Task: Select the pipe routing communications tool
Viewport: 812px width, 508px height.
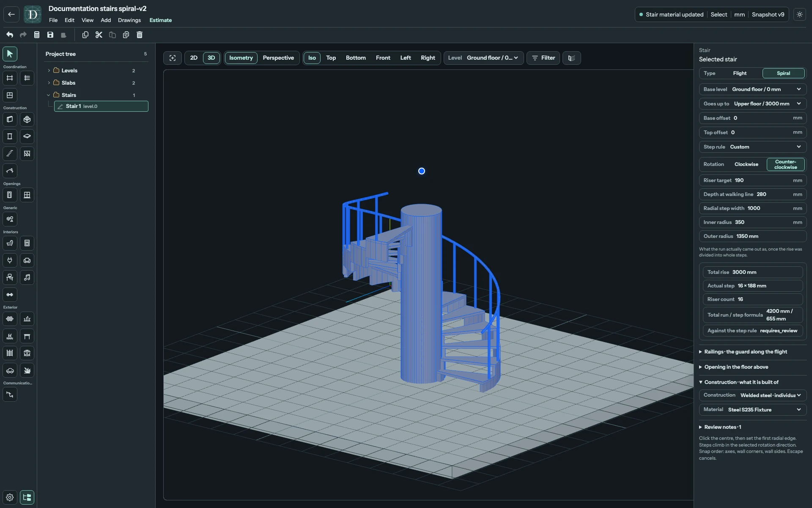Action: (10, 395)
